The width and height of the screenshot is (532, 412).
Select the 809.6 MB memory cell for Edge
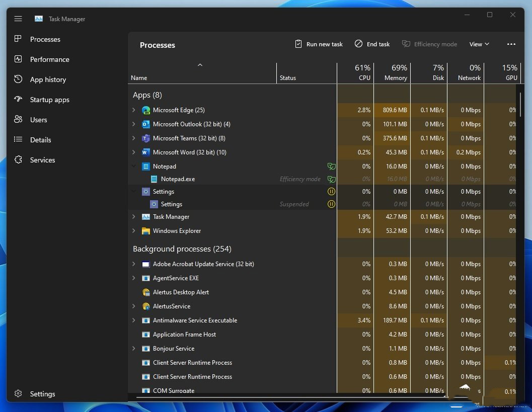click(392, 110)
